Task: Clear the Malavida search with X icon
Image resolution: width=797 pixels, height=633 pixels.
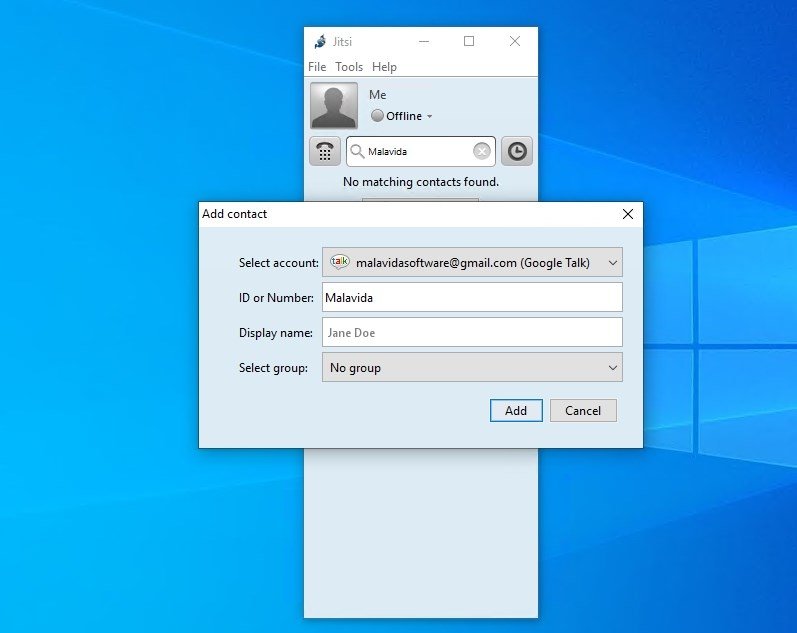Action: [482, 151]
